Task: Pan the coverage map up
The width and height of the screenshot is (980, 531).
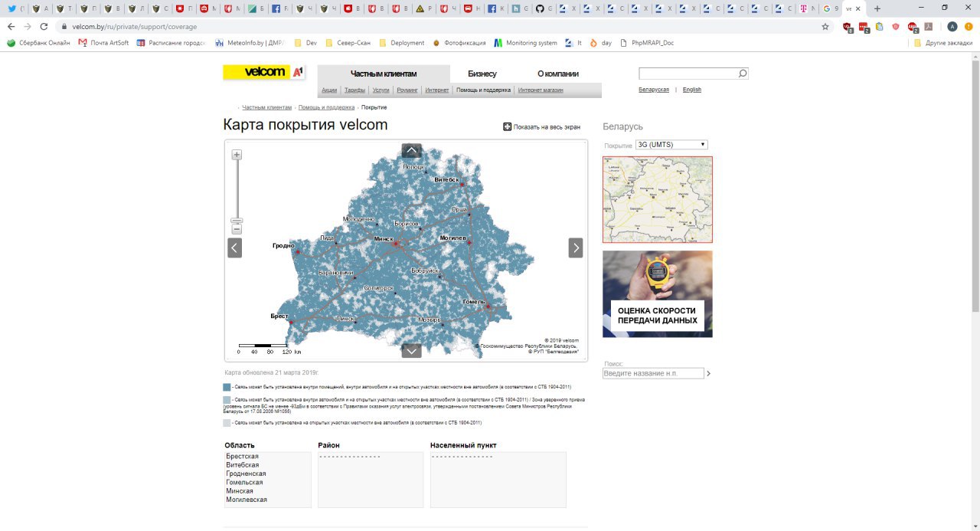Action: (411, 151)
